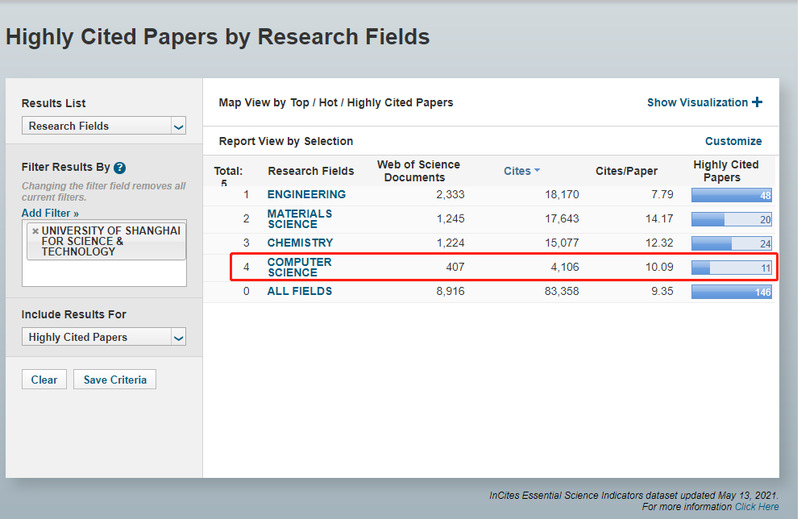The height and width of the screenshot is (519, 798).
Task: Click the Cites sort arrow
Action: click(537, 171)
